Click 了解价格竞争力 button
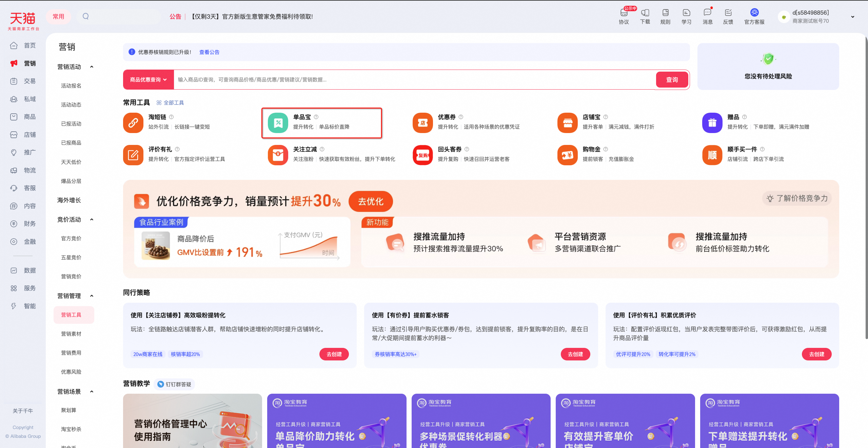This screenshot has width=868, height=448. tap(797, 198)
